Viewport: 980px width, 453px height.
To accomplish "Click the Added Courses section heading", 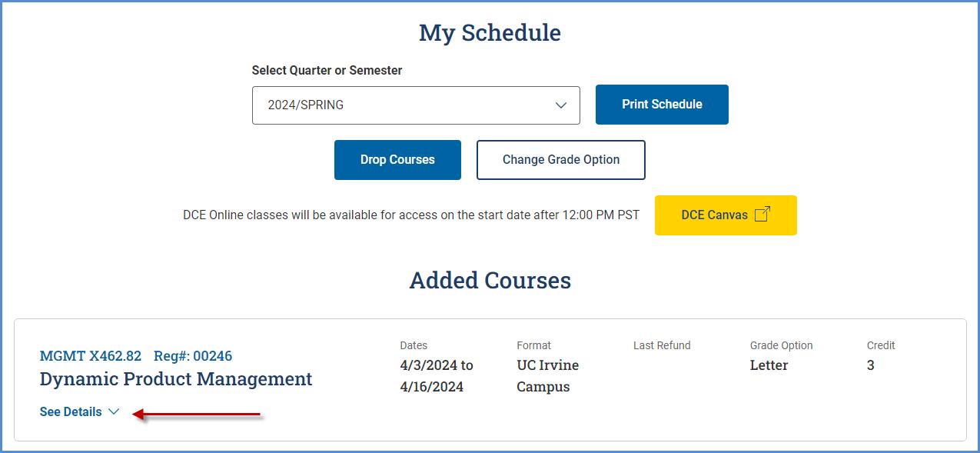I will 490,281.
